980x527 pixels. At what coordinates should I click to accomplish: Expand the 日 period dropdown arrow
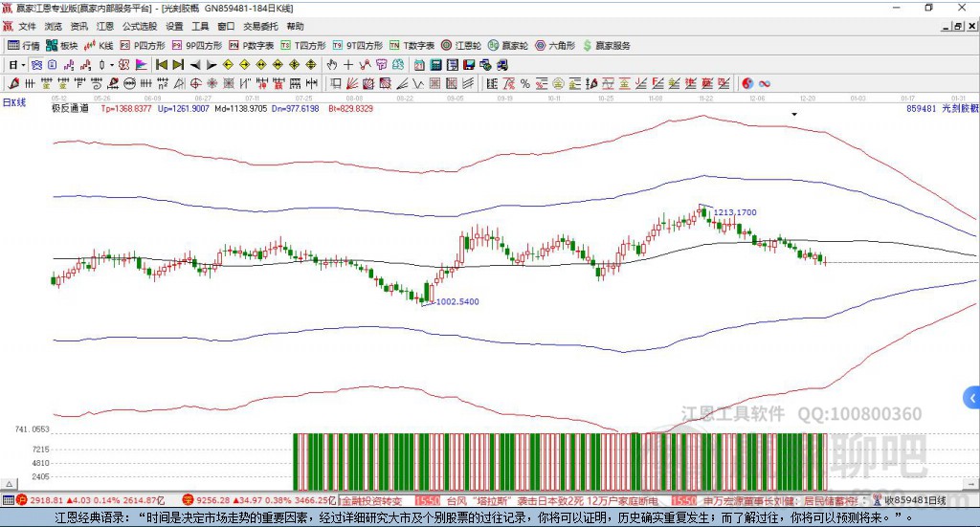(x=24, y=65)
